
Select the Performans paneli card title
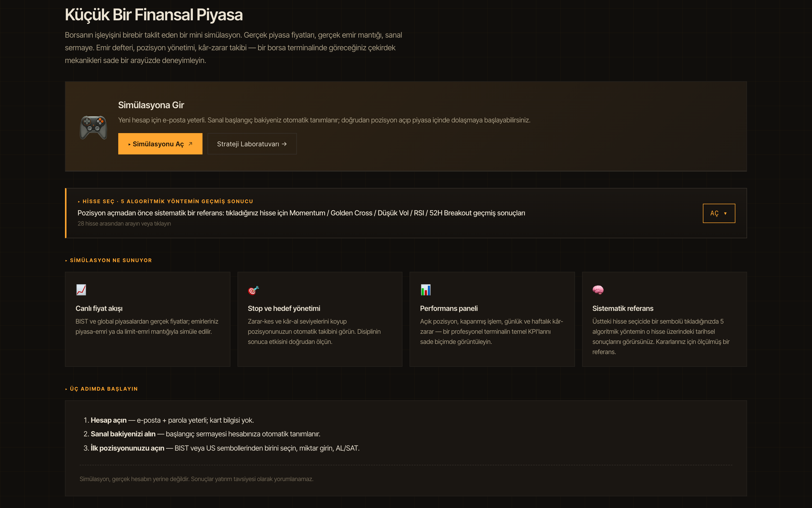tap(449, 308)
